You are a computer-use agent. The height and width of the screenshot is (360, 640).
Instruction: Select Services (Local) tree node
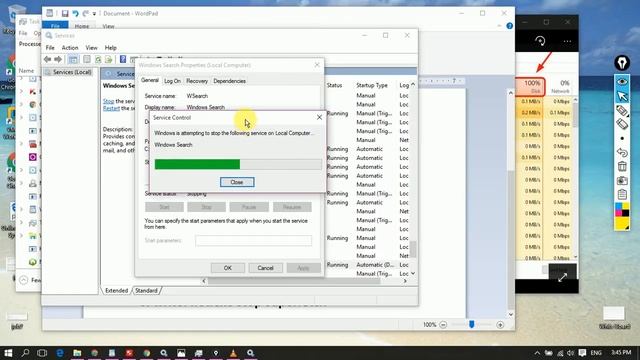coord(72,72)
